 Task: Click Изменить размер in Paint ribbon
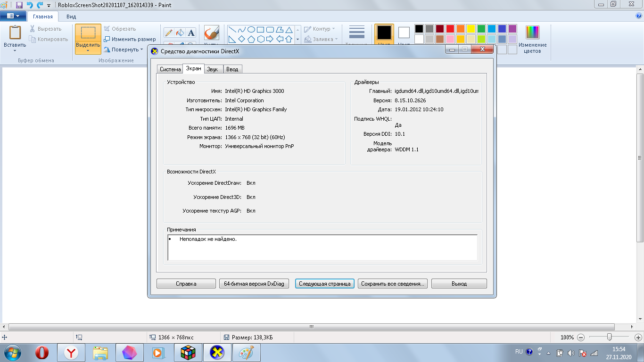click(130, 39)
